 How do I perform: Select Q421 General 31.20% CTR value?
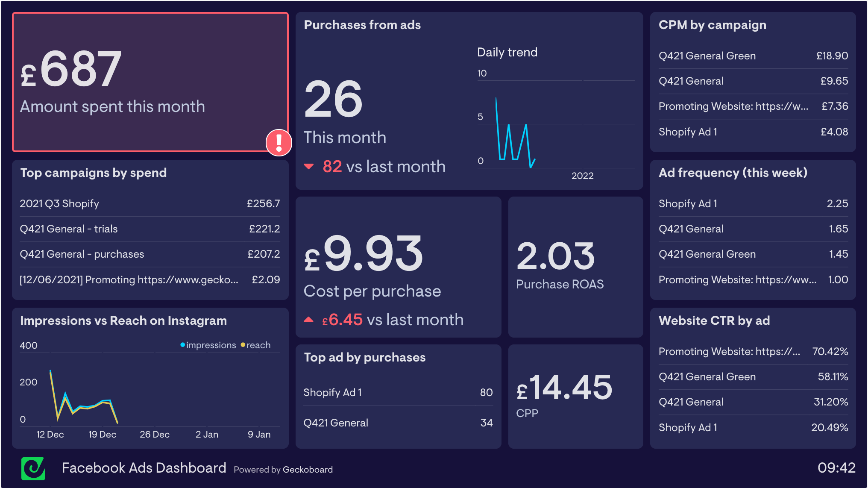tap(831, 402)
